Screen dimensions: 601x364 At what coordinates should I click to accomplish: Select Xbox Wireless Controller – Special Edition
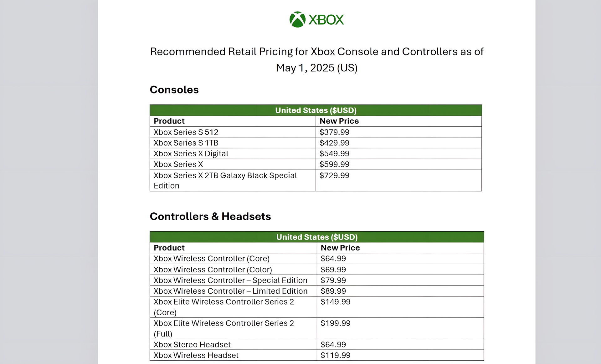pos(230,281)
